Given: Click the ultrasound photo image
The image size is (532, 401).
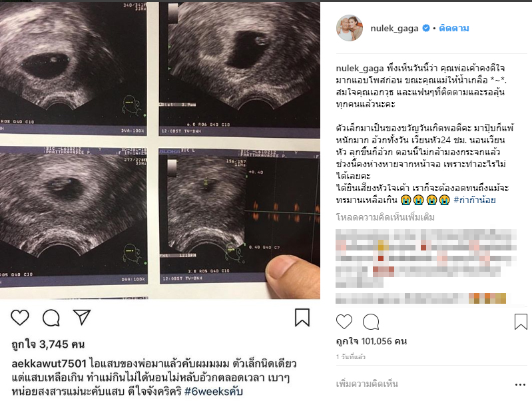Looking at the screenshot, I should point(160,151).
